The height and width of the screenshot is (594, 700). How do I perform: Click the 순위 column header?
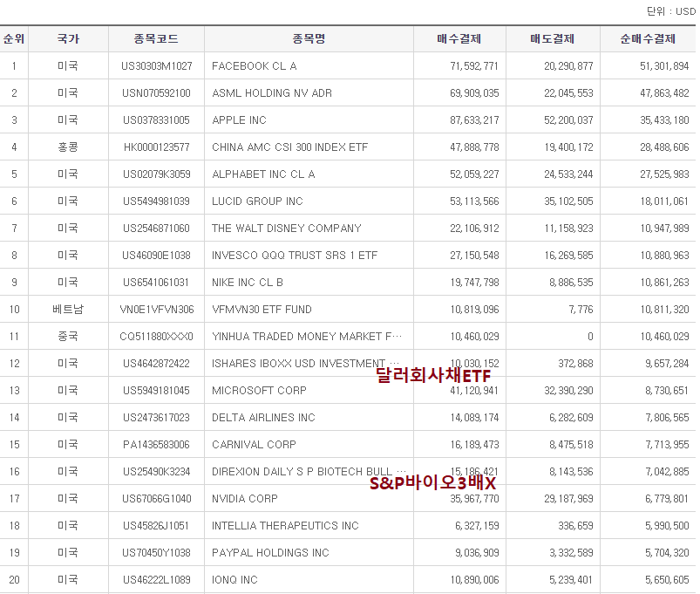13,39
